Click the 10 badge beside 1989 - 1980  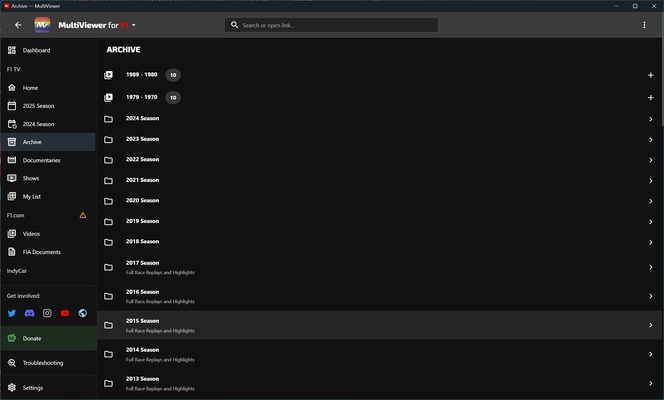point(173,75)
